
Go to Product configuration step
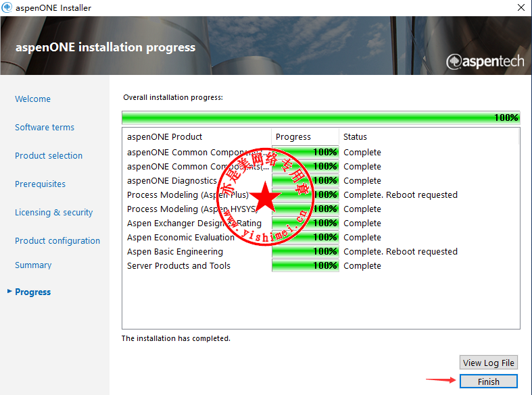pos(57,240)
